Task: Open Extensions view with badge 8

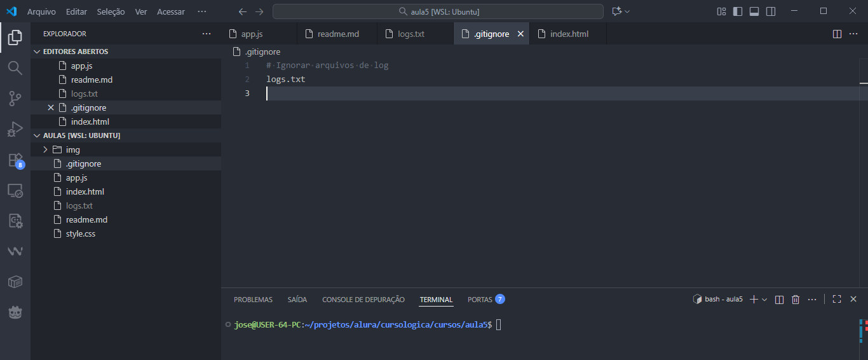Action: [15, 160]
